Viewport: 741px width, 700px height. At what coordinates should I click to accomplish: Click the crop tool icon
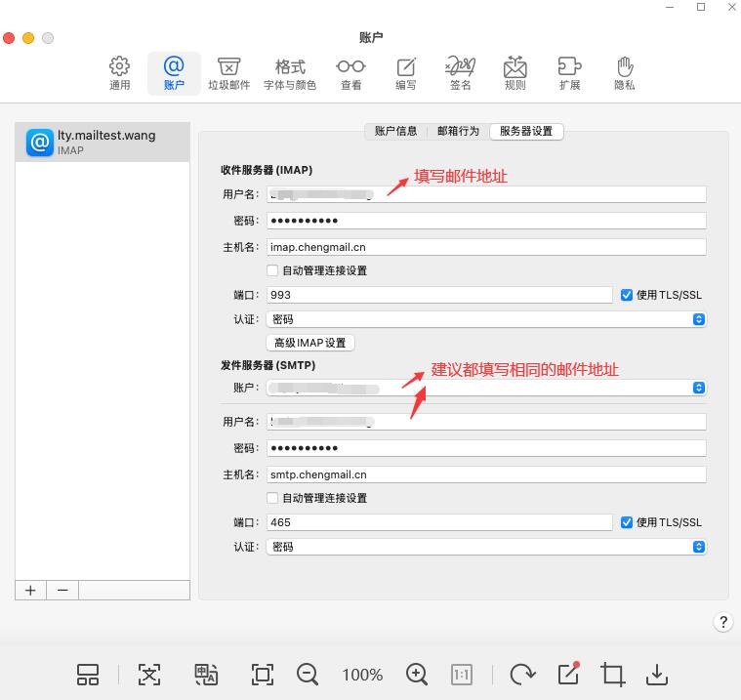pyautogui.click(x=612, y=675)
